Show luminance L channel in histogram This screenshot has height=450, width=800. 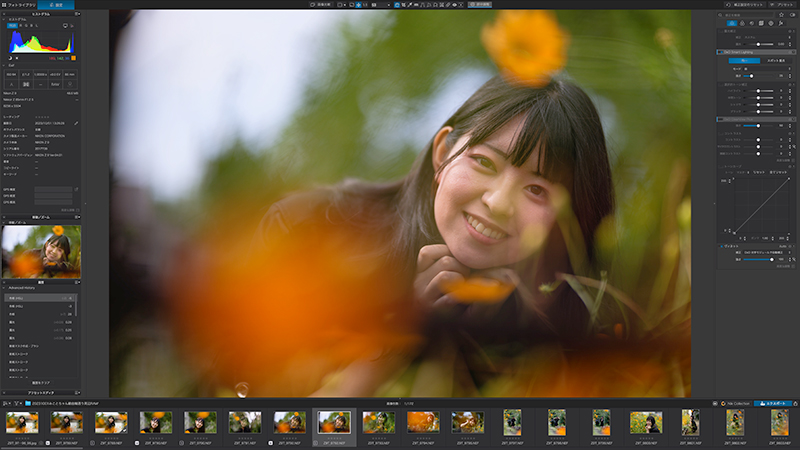37,26
